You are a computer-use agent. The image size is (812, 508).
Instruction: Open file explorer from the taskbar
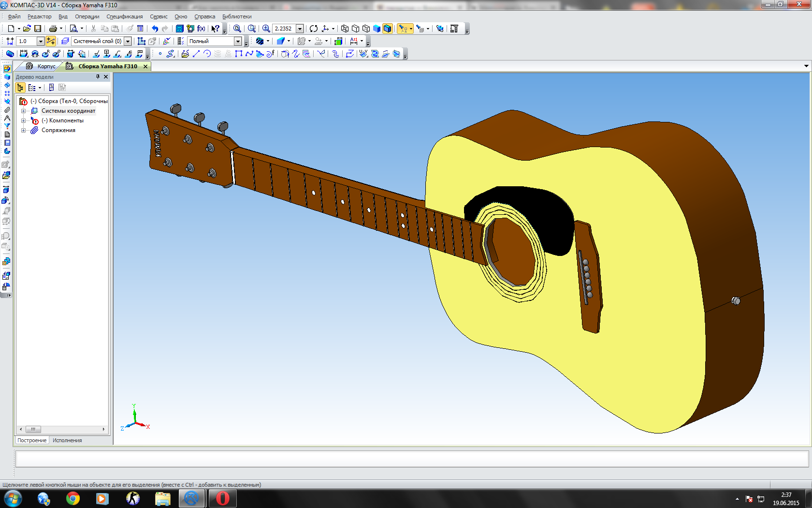tap(163, 498)
